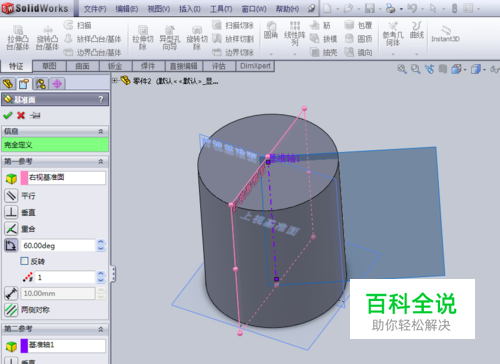Select the Shell (抽壳) tool
Viewport: 500px width, 364px height.
click(x=323, y=52)
